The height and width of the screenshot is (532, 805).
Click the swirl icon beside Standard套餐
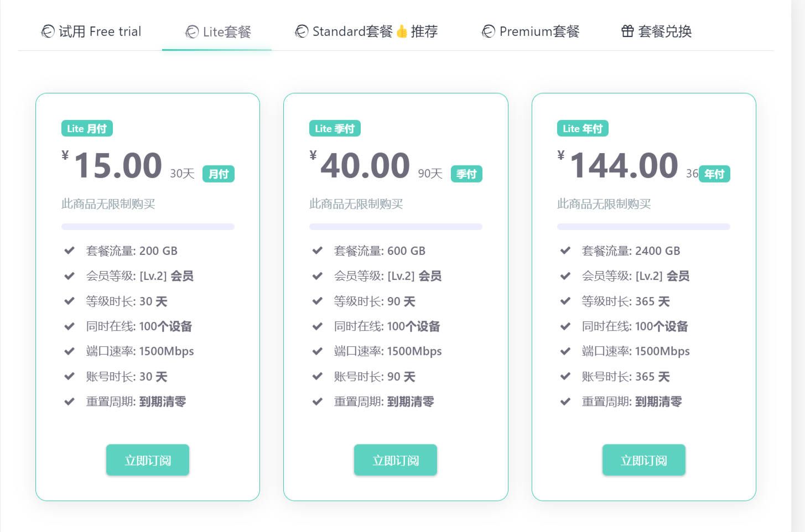tap(302, 32)
